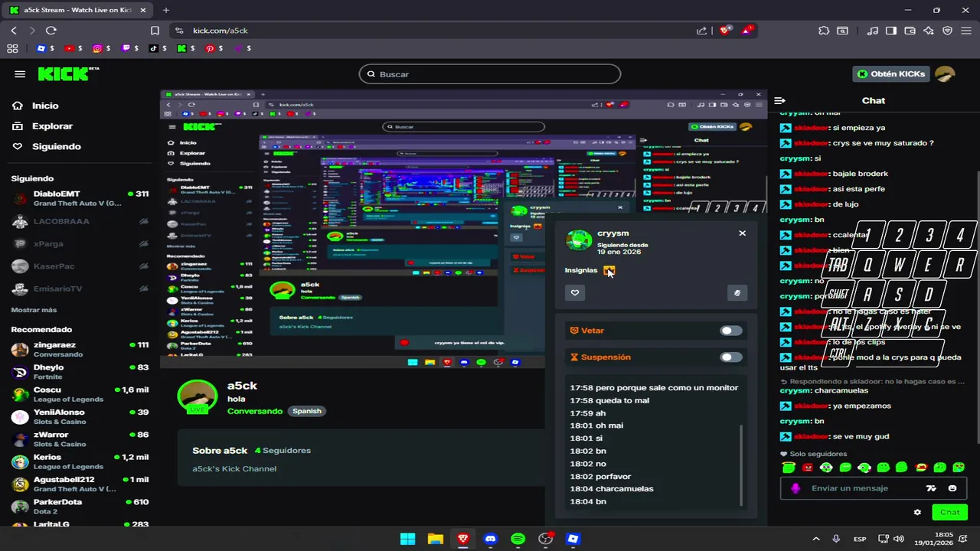Click user card message history scrollbar
980x551 pixels.
[x=741, y=465]
